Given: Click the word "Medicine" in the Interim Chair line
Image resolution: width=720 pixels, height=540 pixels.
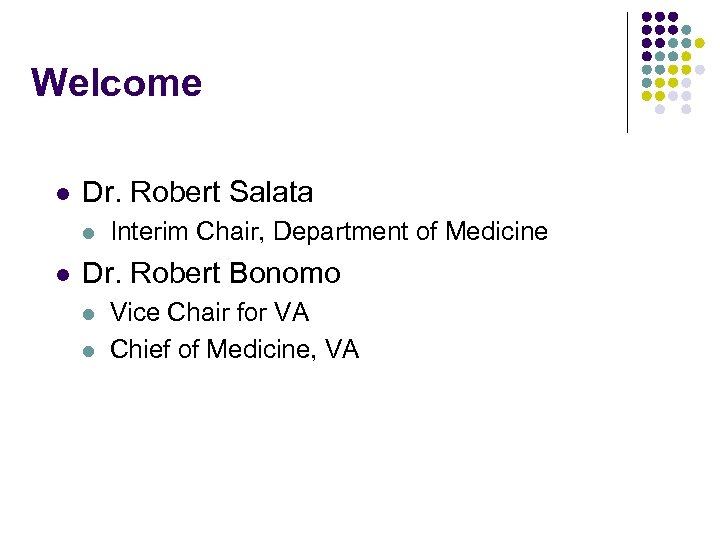Looking at the screenshot, I should click(x=496, y=232).
